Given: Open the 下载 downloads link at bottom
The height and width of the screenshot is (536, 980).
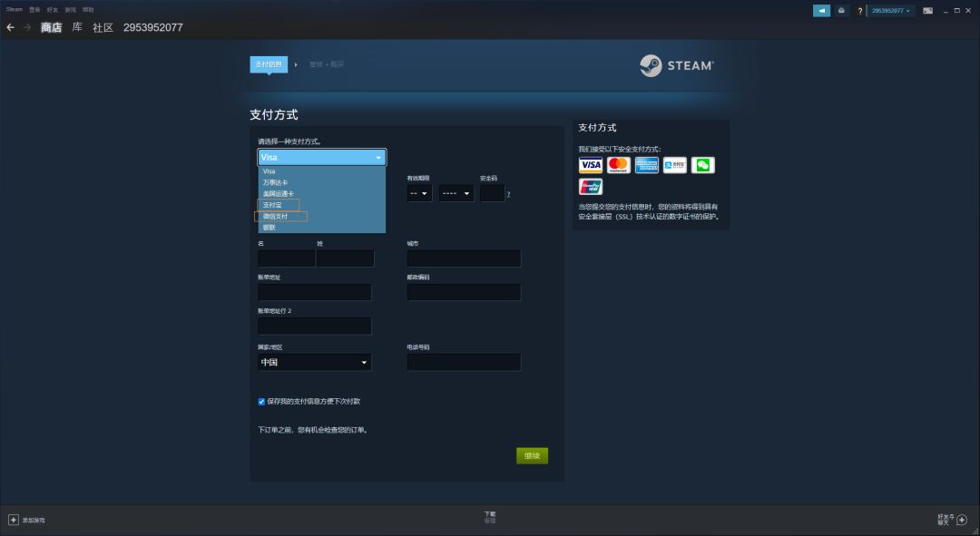Looking at the screenshot, I should (490, 514).
